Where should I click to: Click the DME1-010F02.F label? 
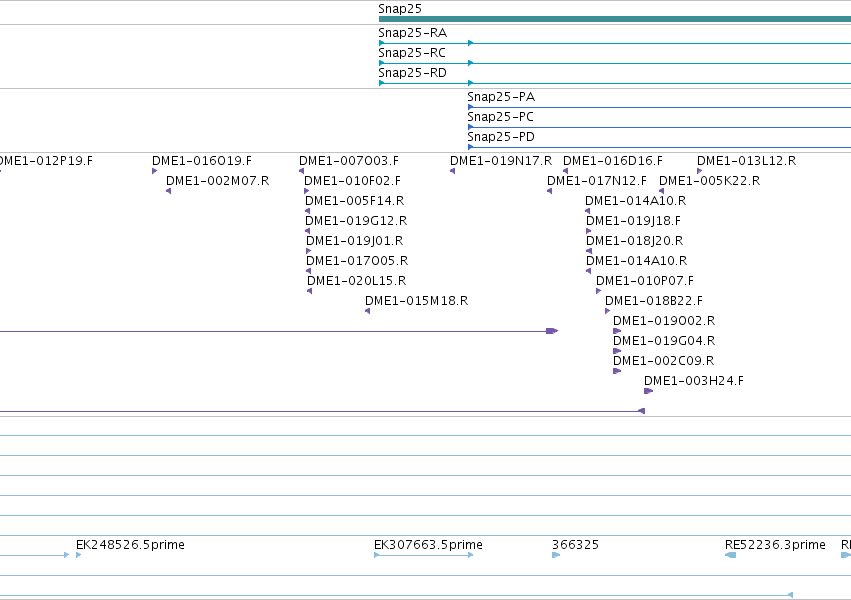pyautogui.click(x=352, y=181)
